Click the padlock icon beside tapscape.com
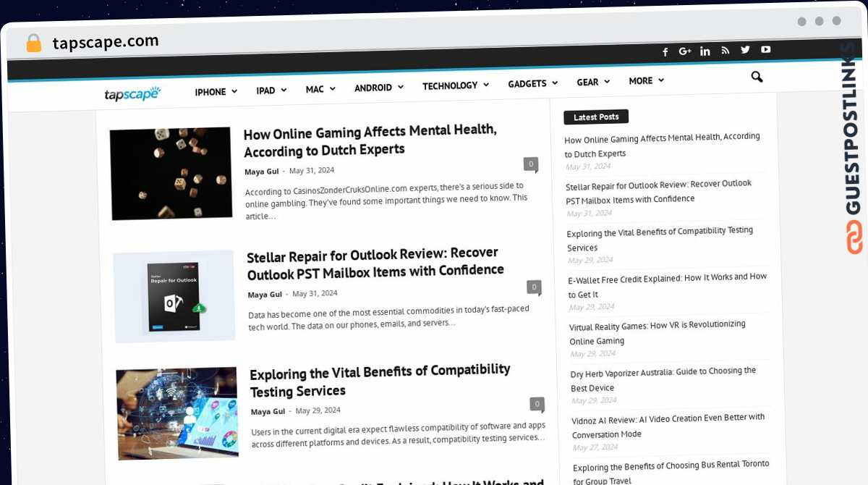This screenshot has height=485, width=868. click(x=34, y=43)
